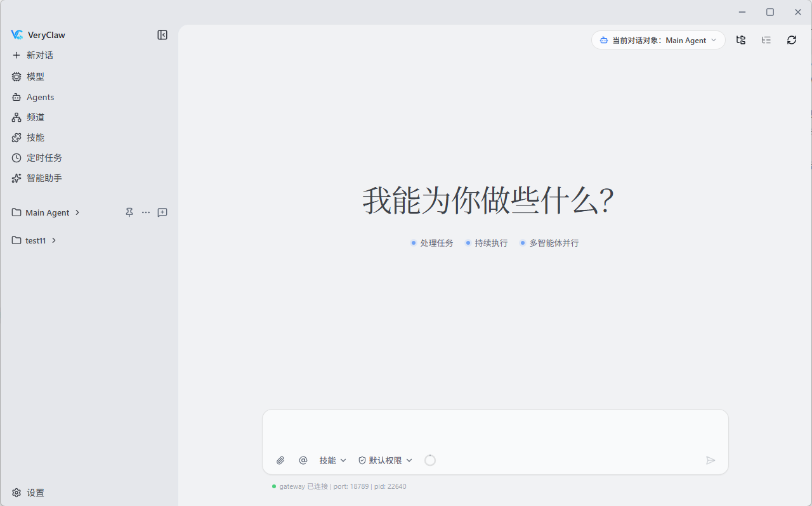
Task: Open the agent tree view icon
Action: [741, 40]
